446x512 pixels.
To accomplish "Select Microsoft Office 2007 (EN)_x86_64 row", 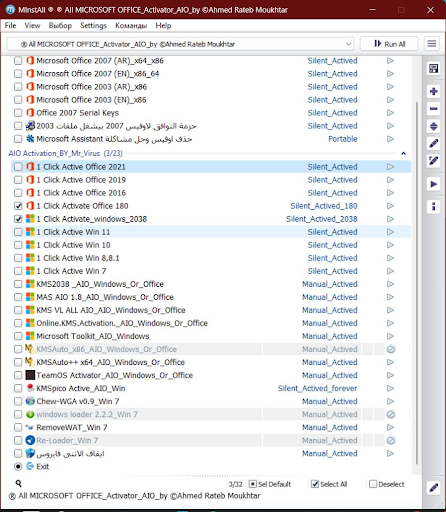I will pos(211,74).
